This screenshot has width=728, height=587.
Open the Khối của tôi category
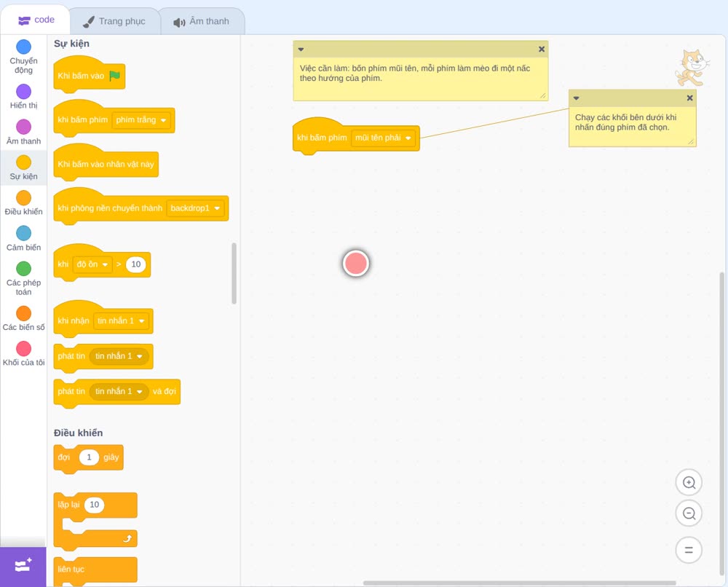click(23, 353)
